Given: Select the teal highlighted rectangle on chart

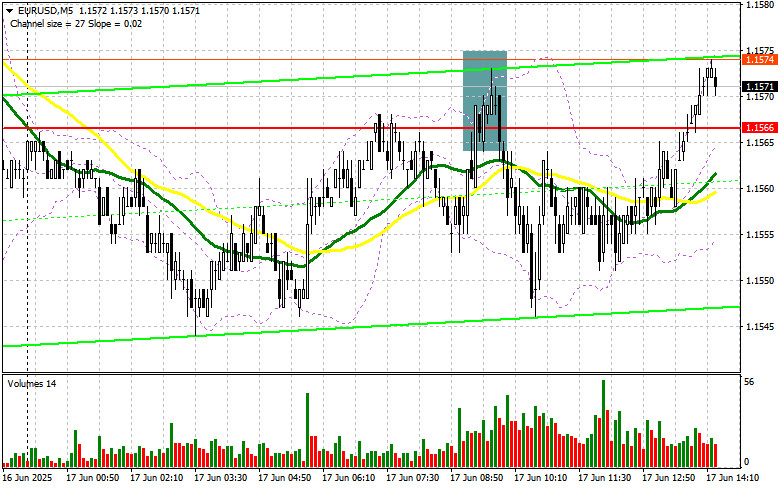Looking at the screenshot, I should [485, 101].
